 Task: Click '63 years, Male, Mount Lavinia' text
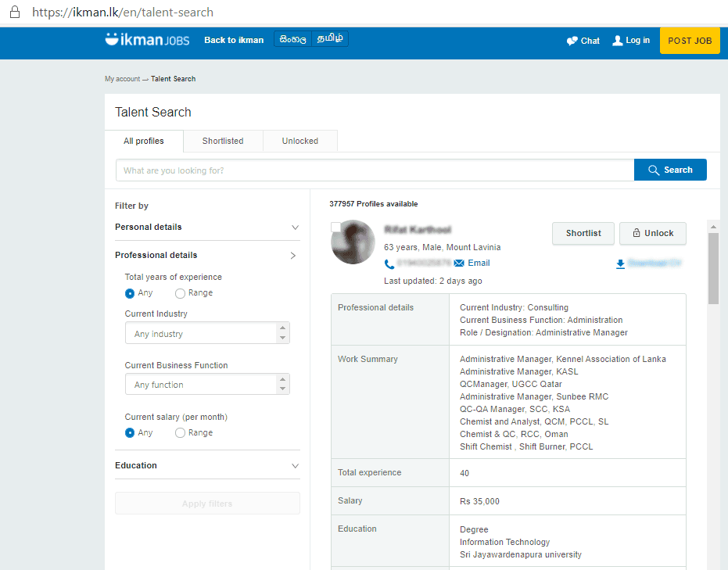[x=442, y=247]
